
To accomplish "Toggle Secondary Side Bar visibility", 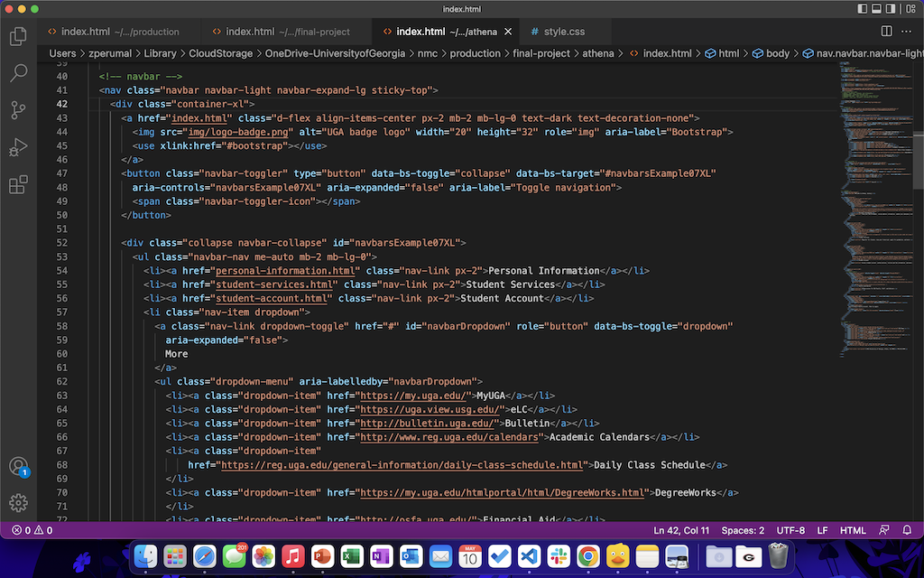I will click(891, 9).
